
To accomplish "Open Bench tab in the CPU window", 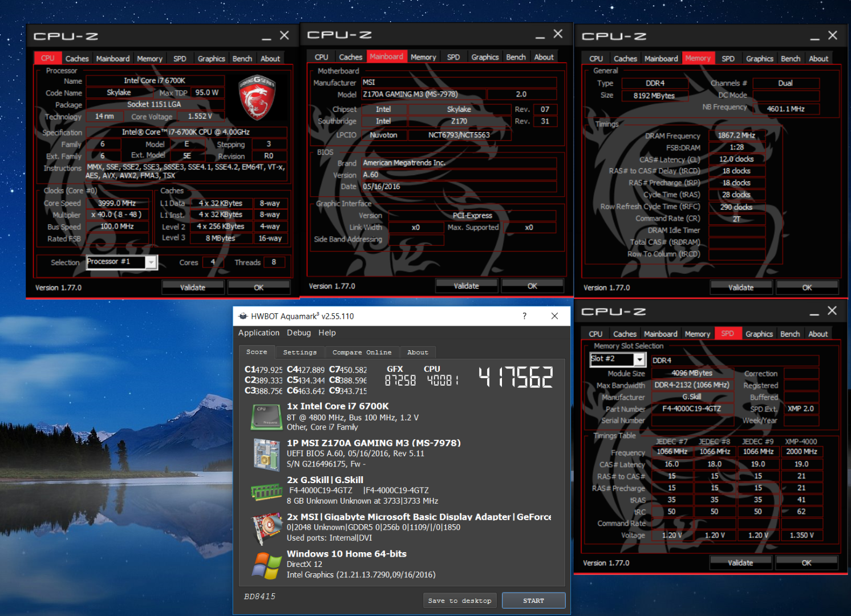I will tap(242, 58).
